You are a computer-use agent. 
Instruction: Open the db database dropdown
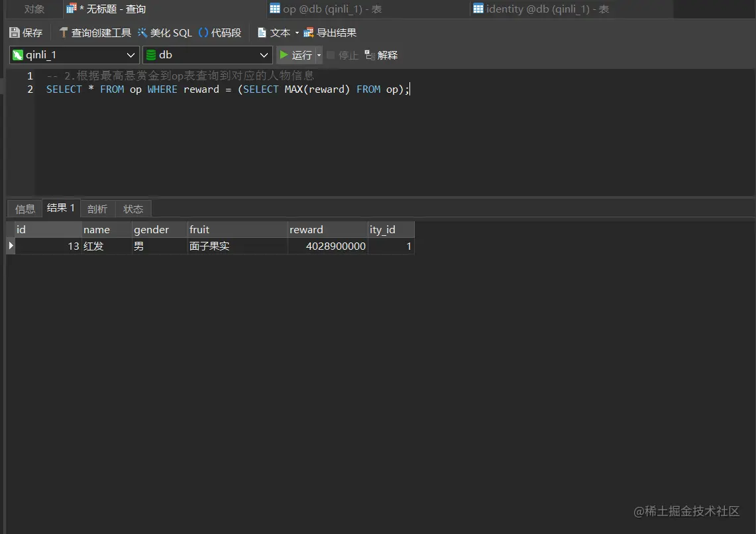pyautogui.click(x=208, y=55)
